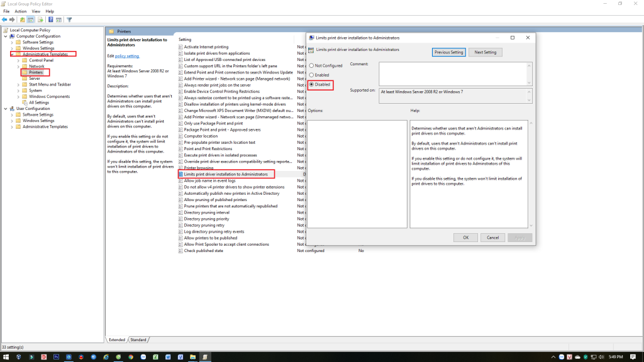Image resolution: width=644 pixels, height=362 pixels.
Task: Click the Forward arrow toolbar icon
Action: coord(12,19)
